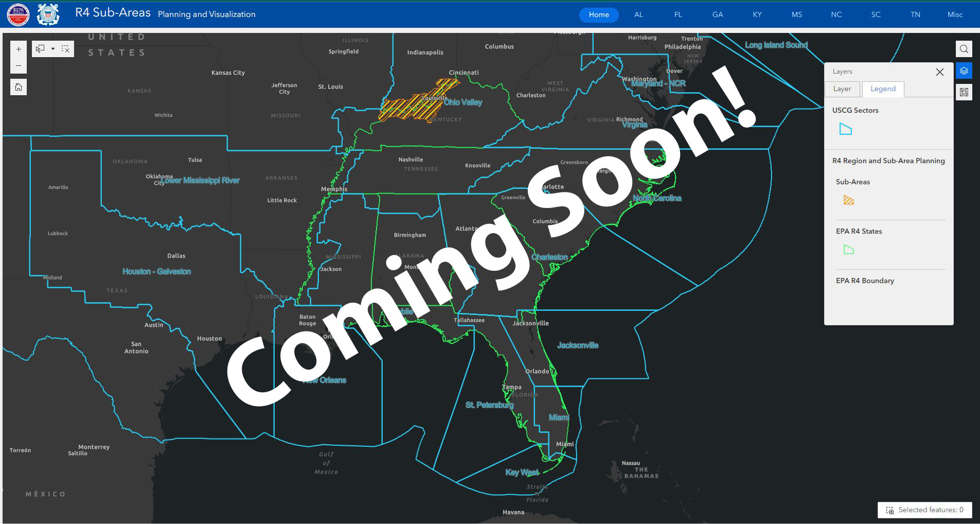980x524 pixels.
Task: Expand the select tool dropdown arrow
Action: click(x=52, y=49)
